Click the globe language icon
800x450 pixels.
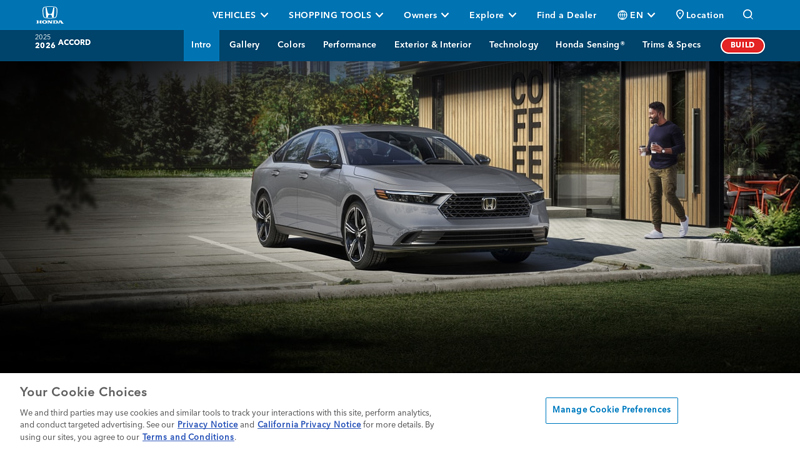click(x=622, y=15)
